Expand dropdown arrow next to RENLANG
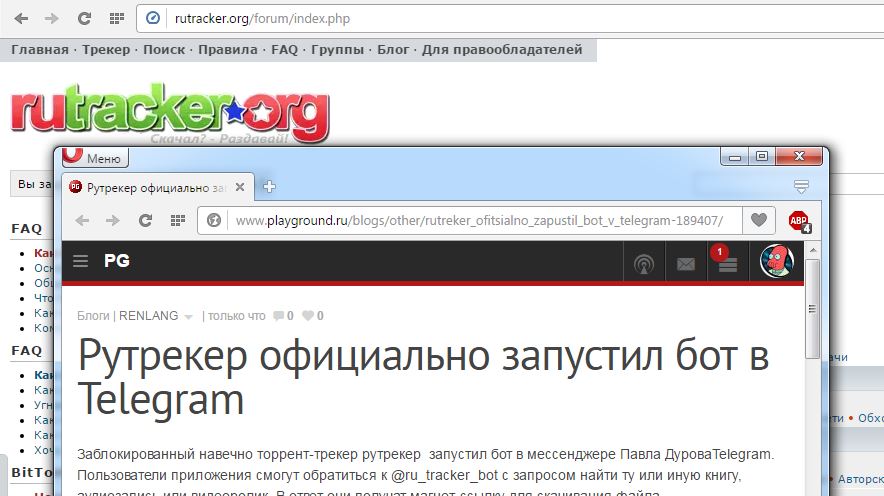Image resolution: width=884 pixels, height=496 pixels. pos(188,317)
